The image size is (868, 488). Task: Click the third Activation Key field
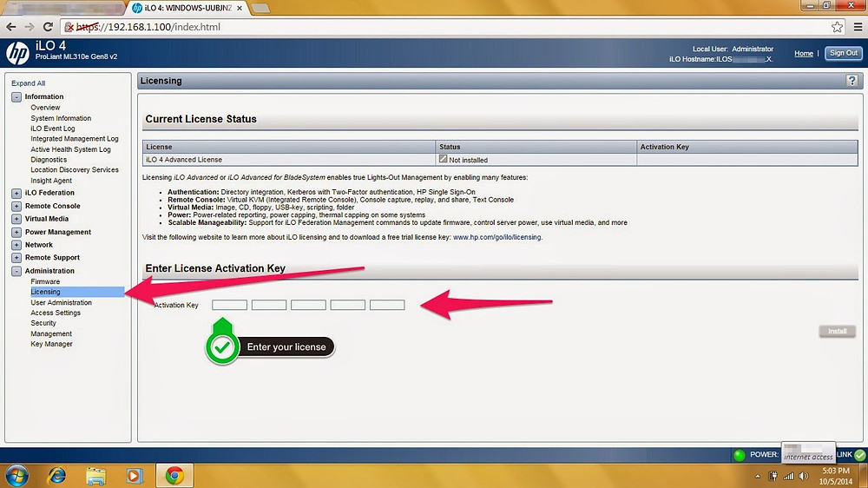[308, 305]
